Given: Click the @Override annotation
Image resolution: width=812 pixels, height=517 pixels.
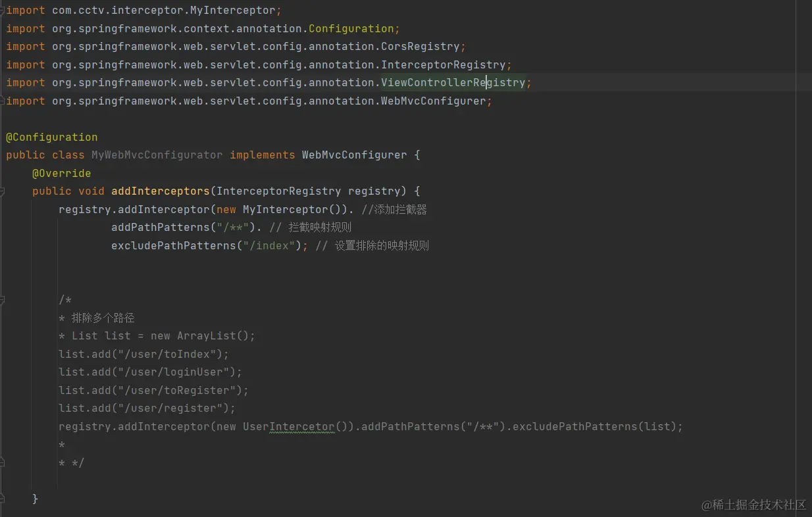Looking at the screenshot, I should tap(62, 174).
